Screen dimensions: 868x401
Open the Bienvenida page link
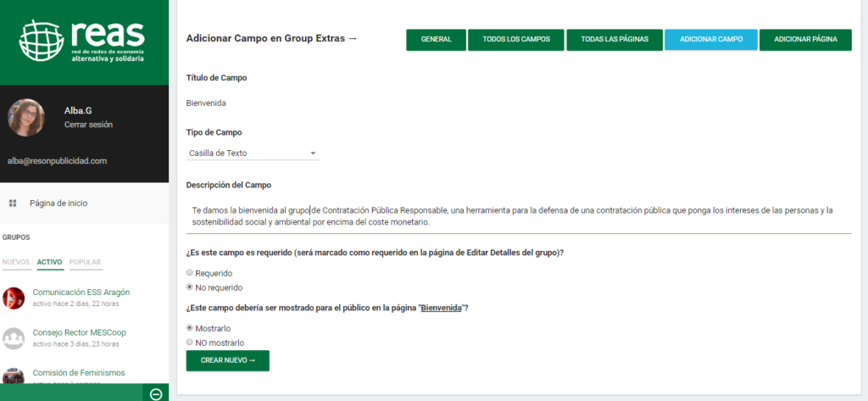(441, 308)
